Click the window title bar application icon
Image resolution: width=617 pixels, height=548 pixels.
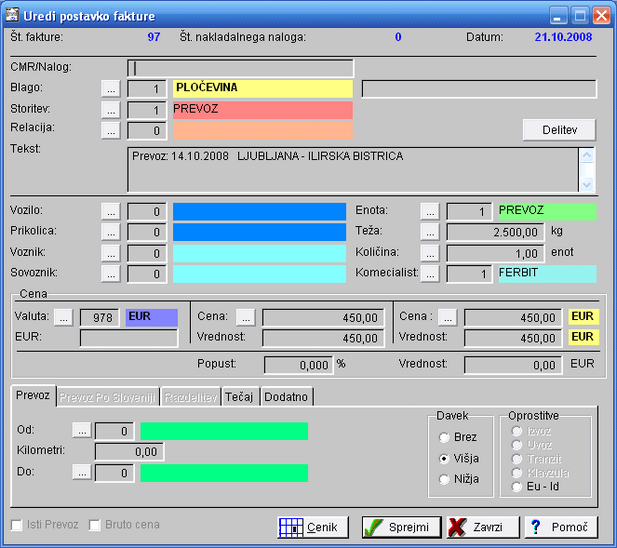point(13,15)
